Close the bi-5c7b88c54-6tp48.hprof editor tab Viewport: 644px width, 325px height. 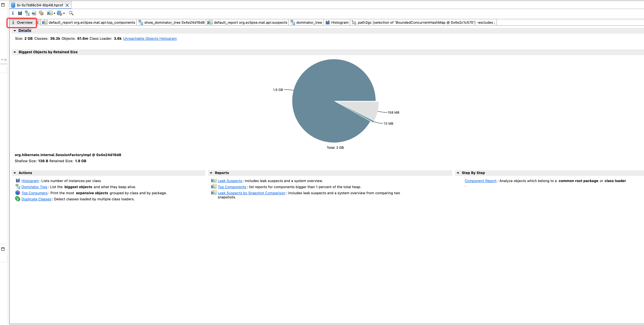pyautogui.click(x=67, y=5)
